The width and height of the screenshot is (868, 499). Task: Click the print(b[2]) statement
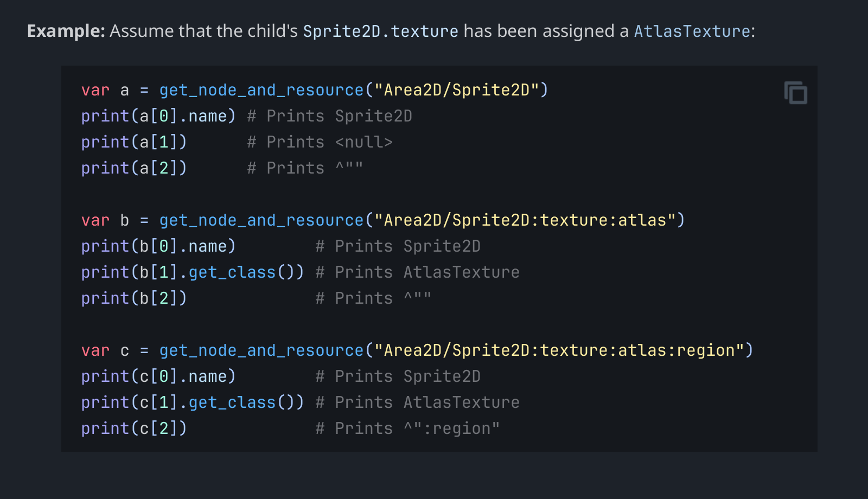coord(133,298)
